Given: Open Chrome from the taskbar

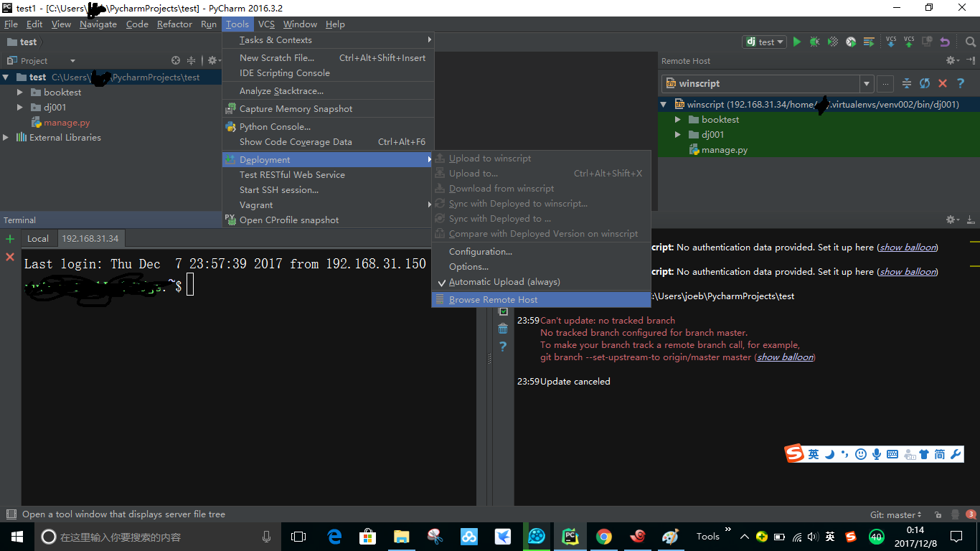Looking at the screenshot, I should pos(604,537).
